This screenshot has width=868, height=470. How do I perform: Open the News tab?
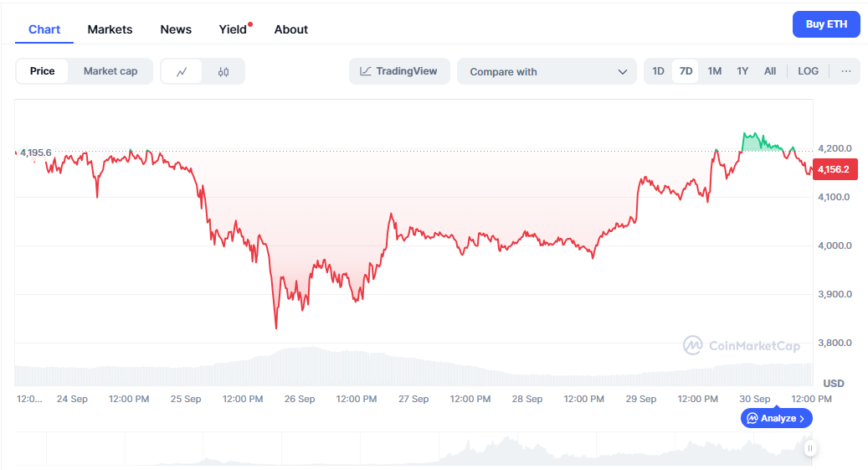(x=176, y=29)
